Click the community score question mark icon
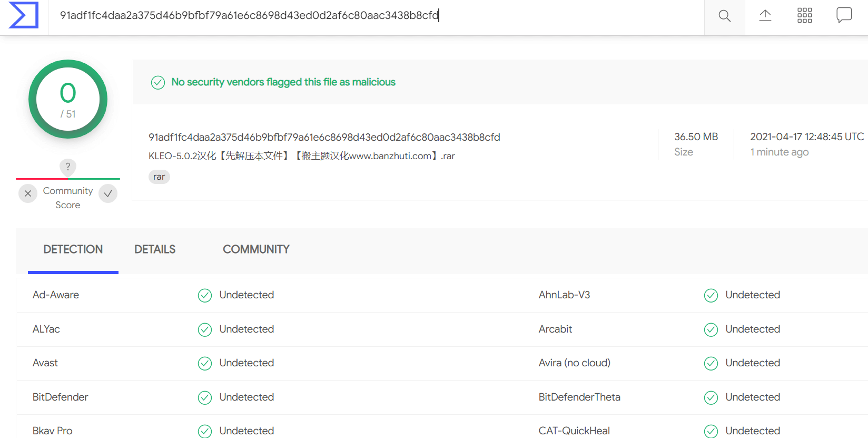This screenshot has width=868, height=438. 67,167
